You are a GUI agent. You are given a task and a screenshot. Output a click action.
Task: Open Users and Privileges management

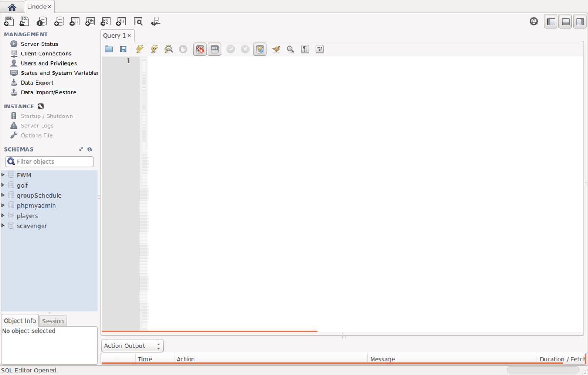[x=48, y=63]
